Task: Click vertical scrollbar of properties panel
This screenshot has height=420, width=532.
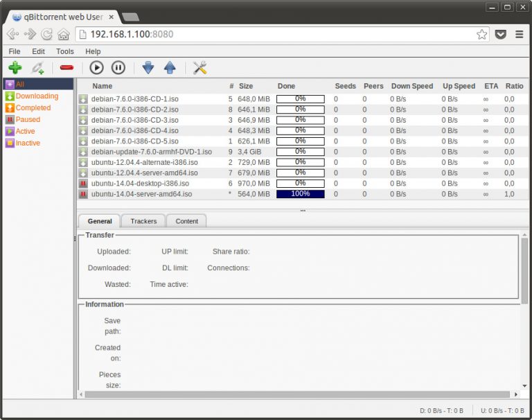Action: [524, 270]
